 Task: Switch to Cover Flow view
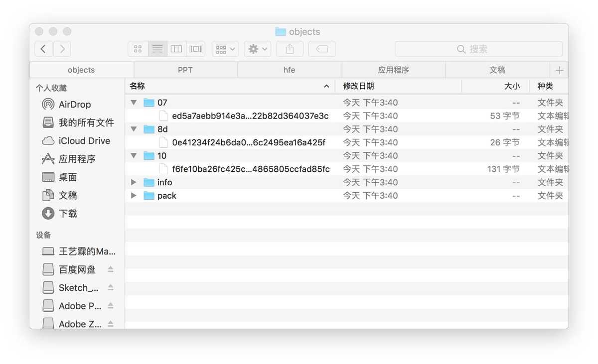pyautogui.click(x=196, y=49)
